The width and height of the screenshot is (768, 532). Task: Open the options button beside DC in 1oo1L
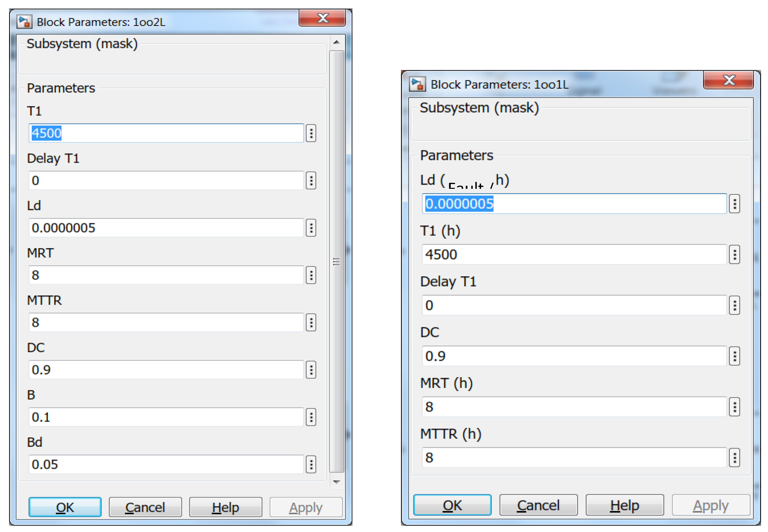734,356
